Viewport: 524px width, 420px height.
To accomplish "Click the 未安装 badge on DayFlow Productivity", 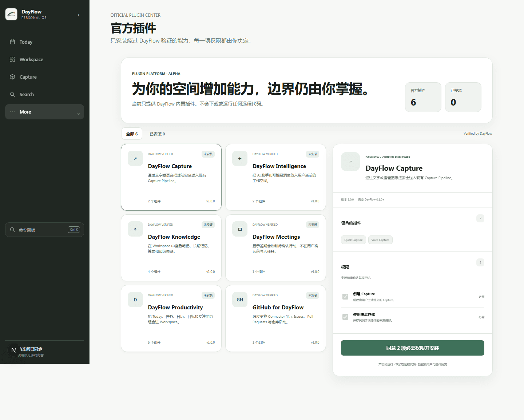I will point(208,296).
